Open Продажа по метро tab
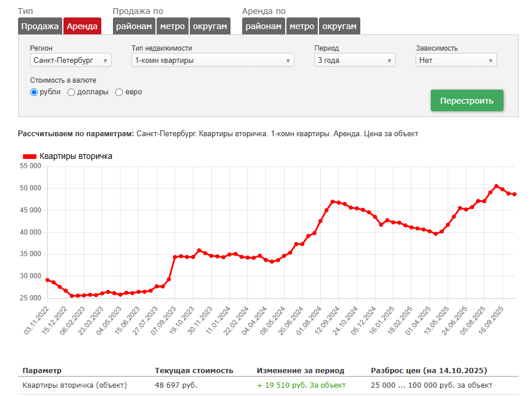532x397 pixels. [x=172, y=26]
